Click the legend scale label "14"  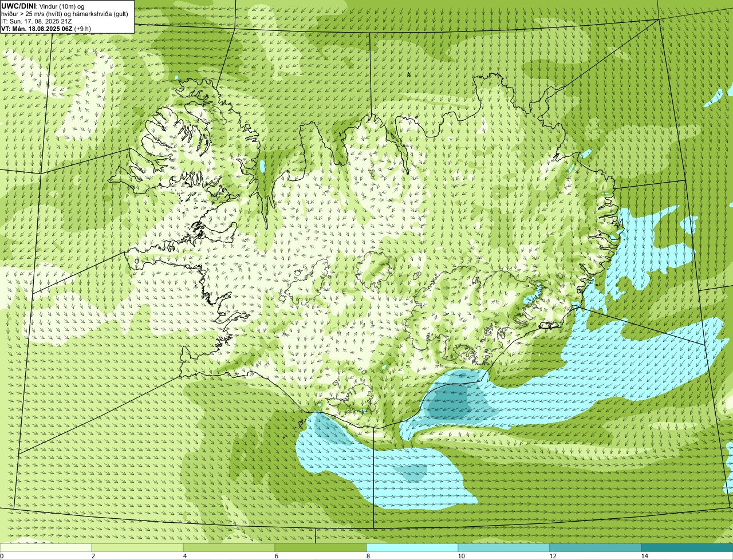644,556
